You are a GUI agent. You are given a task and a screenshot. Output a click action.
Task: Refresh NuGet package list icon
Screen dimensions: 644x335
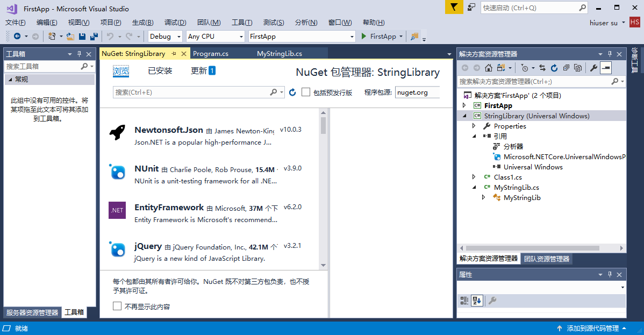click(x=292, y=92)
